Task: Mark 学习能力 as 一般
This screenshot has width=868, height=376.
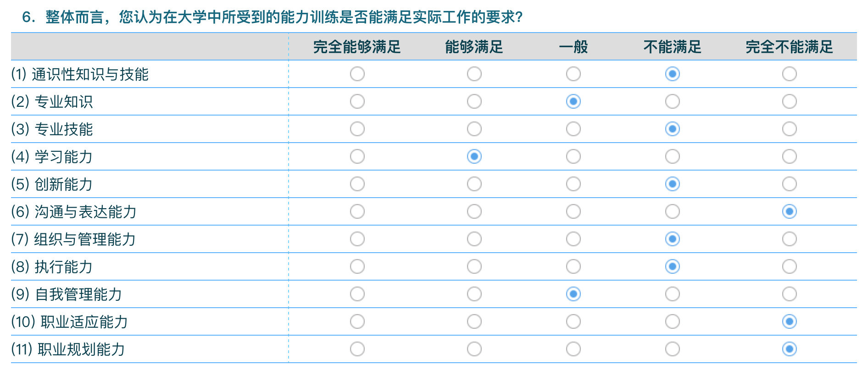Action: [x=573, y=156]
